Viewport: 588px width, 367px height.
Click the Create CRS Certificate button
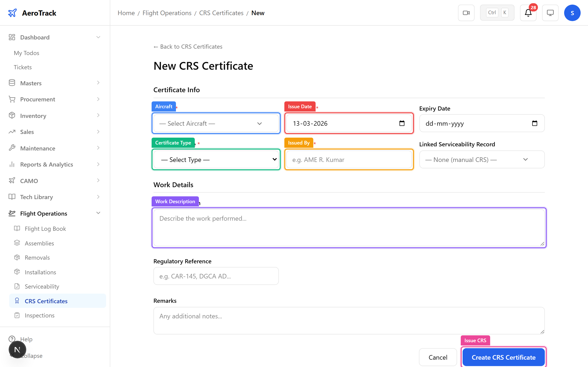(503, 357)
